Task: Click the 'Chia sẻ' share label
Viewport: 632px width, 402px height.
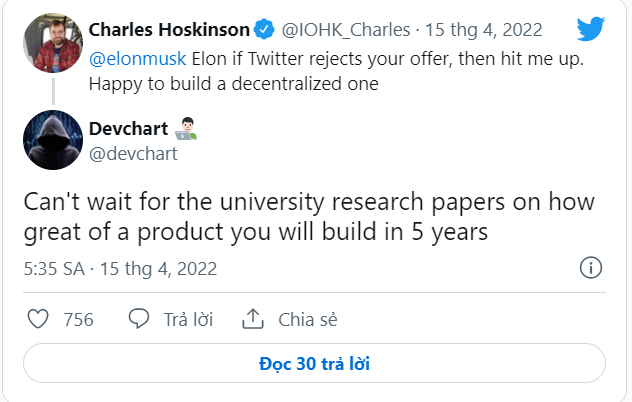Action: [x=308, y=320]
